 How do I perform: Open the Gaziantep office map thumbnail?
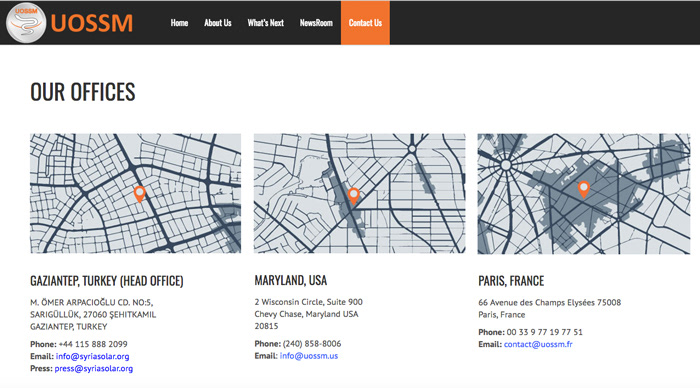tap(136, 193)
